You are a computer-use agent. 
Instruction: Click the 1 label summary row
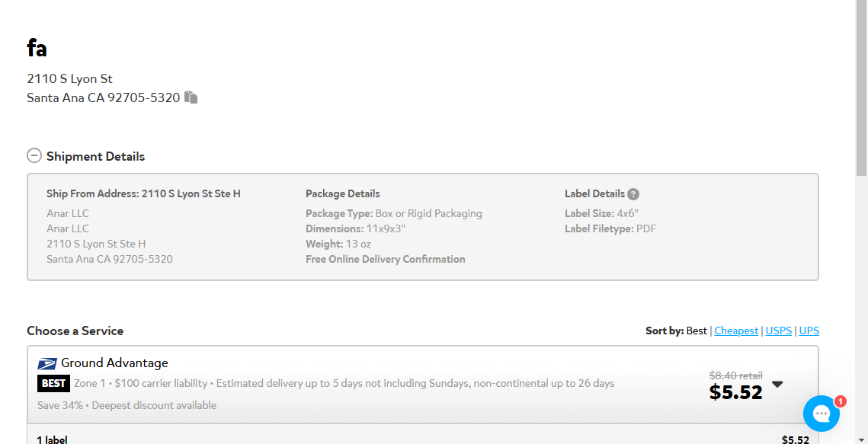pos(423,439)
